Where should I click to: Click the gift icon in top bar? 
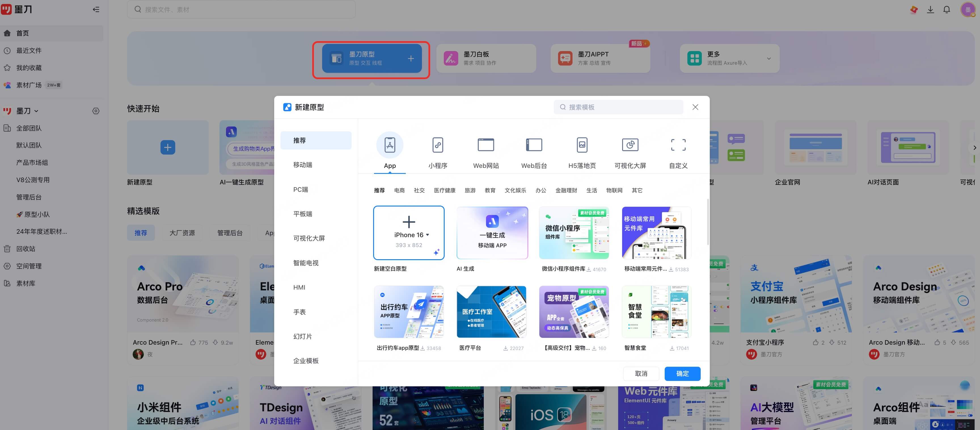pyautogui.click(x=914, y=10)
